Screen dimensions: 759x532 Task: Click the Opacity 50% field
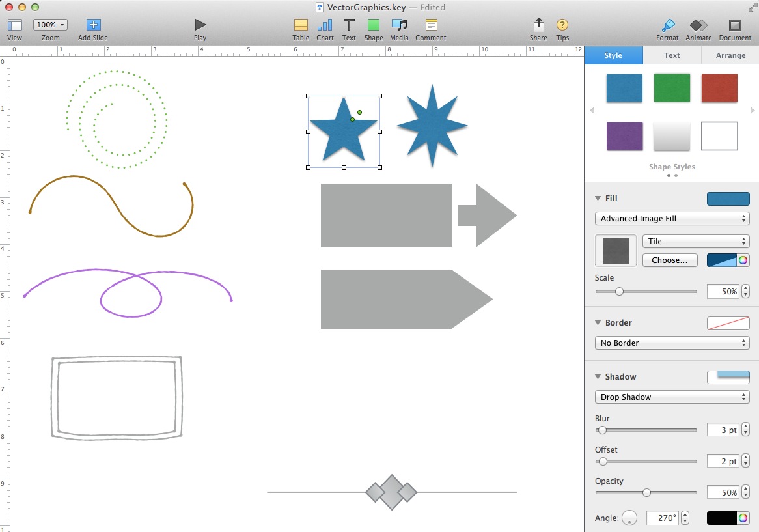[723, 492]
